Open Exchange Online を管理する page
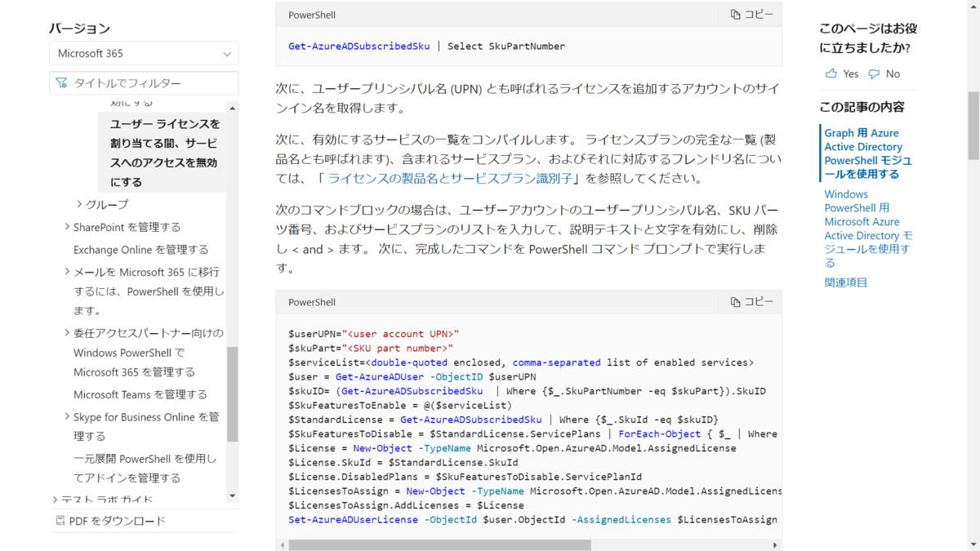 coord(140,250)
